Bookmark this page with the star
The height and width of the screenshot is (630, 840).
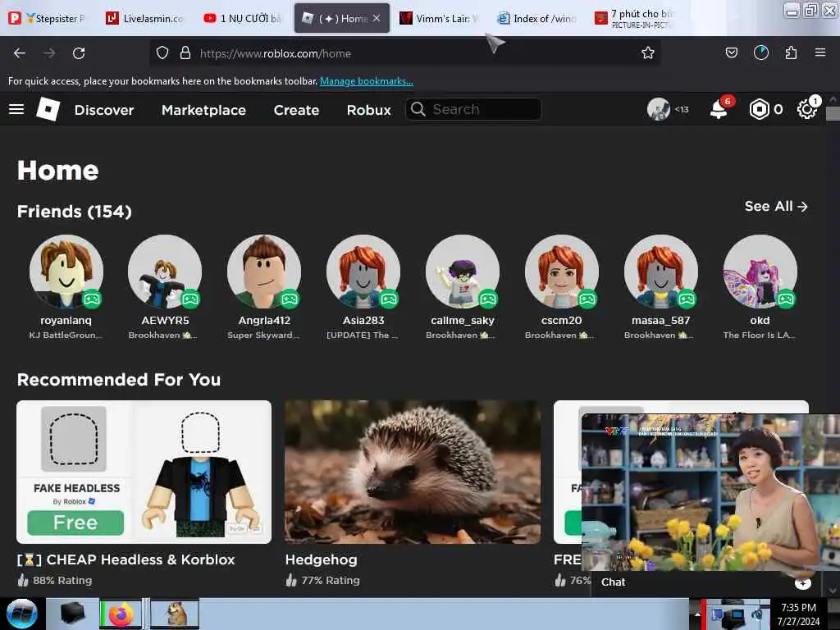pyautogui.click(x=648, y=53)
